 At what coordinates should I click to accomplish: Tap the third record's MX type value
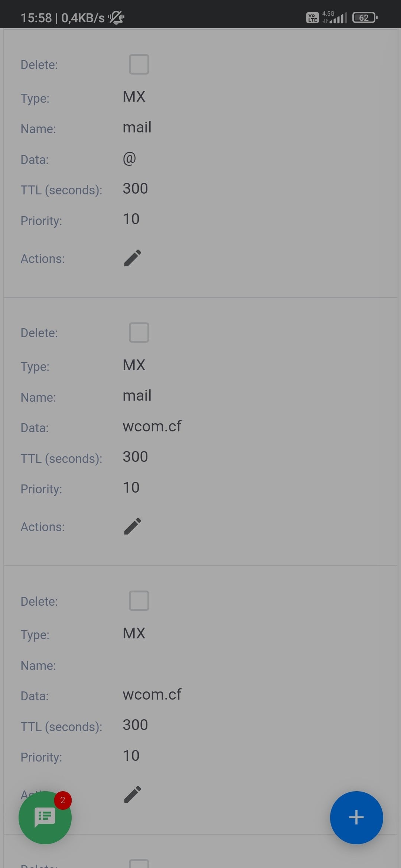134,634
